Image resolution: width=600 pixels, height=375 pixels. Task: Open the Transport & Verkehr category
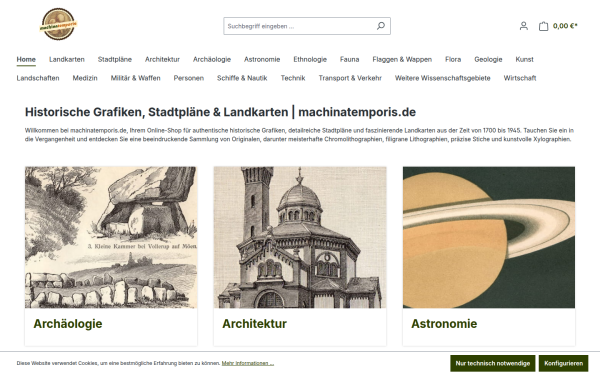350,78
